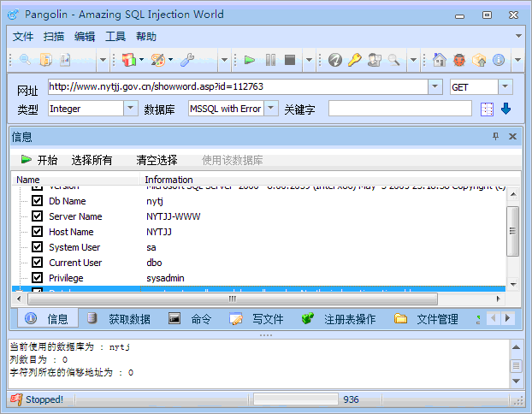Open the 扫描 menu
The image size is (532, 414).
(54, 36)
